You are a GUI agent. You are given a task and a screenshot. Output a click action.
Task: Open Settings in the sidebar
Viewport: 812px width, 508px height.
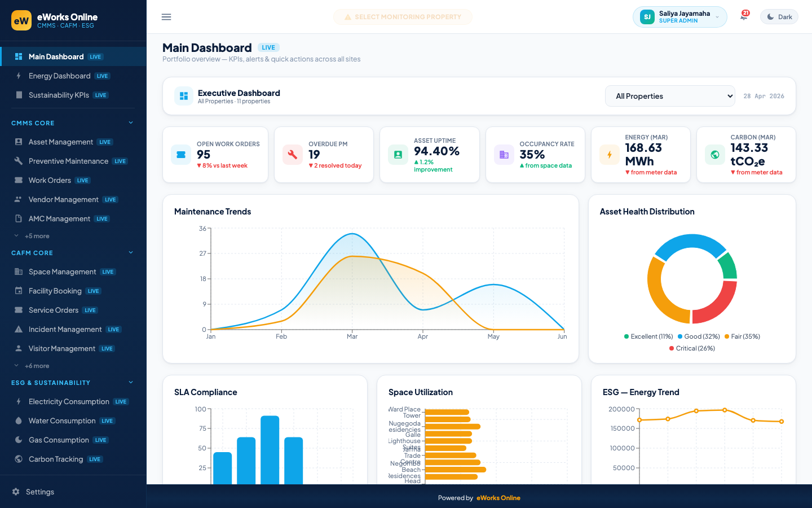73,492
